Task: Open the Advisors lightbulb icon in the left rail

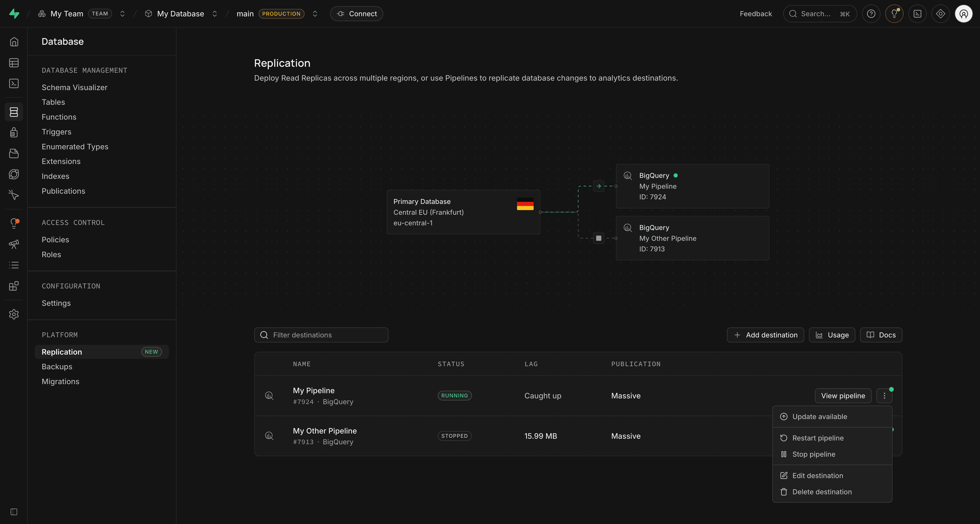Action: pos(14,223)
